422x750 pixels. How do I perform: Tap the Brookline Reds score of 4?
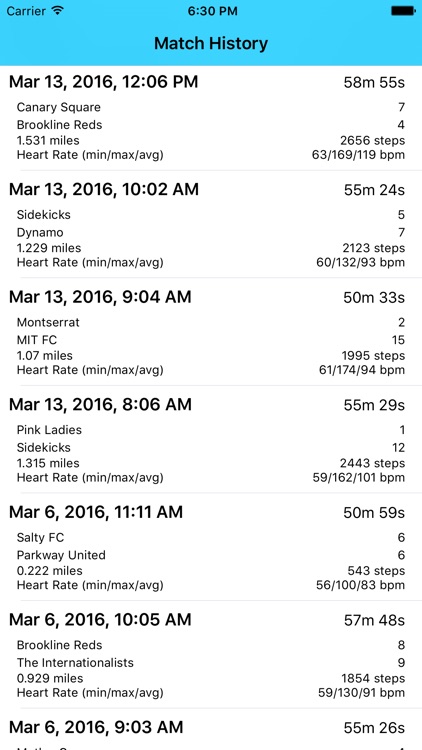[401, 125]
